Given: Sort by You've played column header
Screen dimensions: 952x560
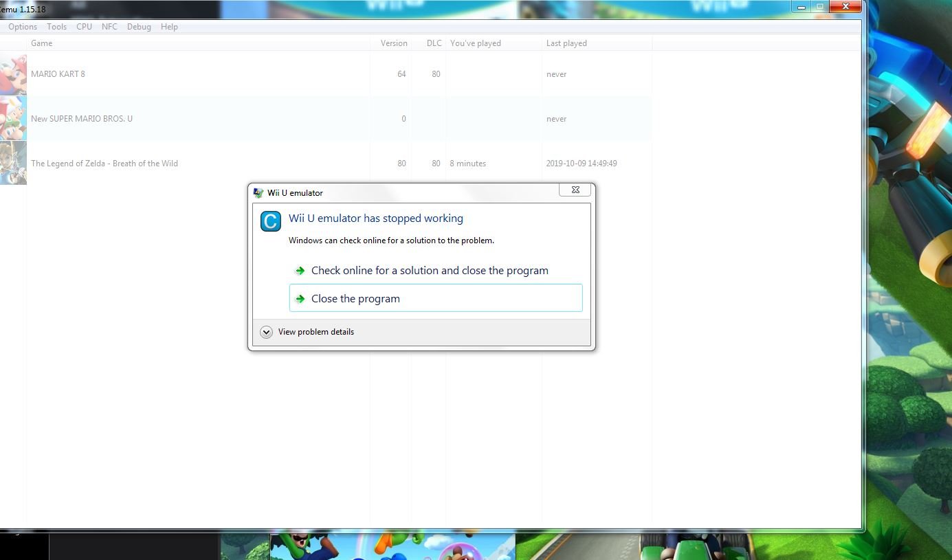Looking at the screenshot, I should click(494, 43).
